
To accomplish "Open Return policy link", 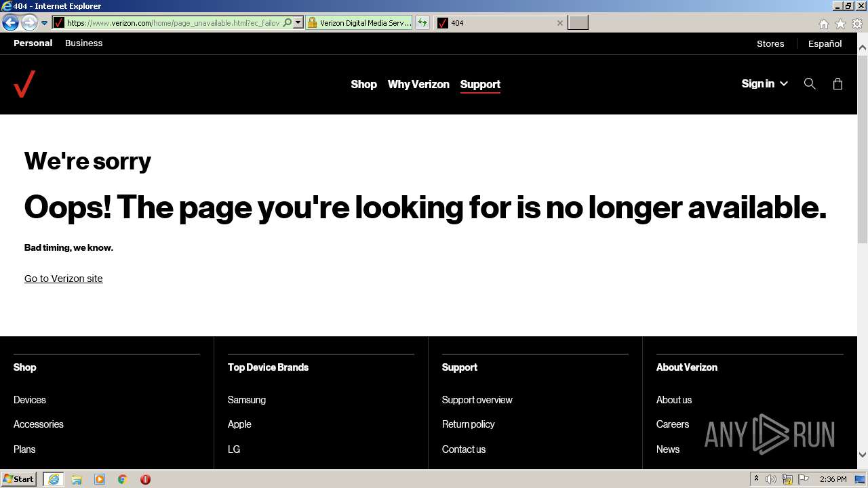I will pyautogui.click(x=469, y=424).
